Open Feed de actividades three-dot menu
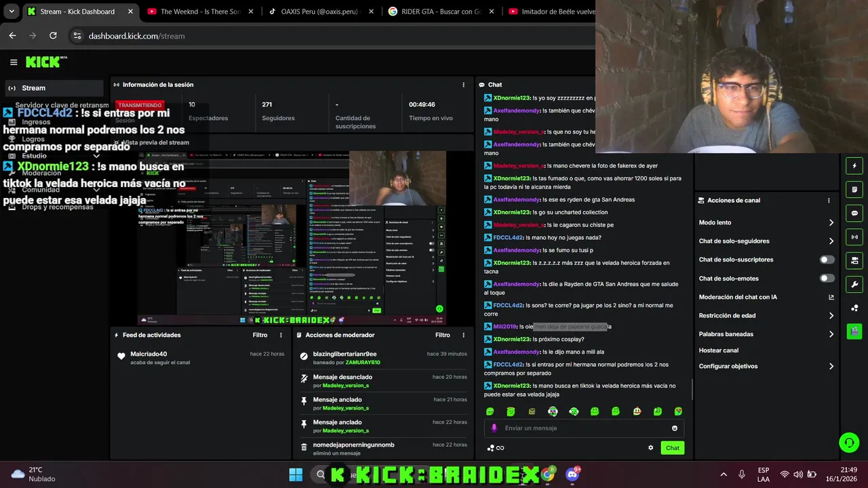Image resolution: width=868 pixels, height=488 pixels. tap(281, 335)
